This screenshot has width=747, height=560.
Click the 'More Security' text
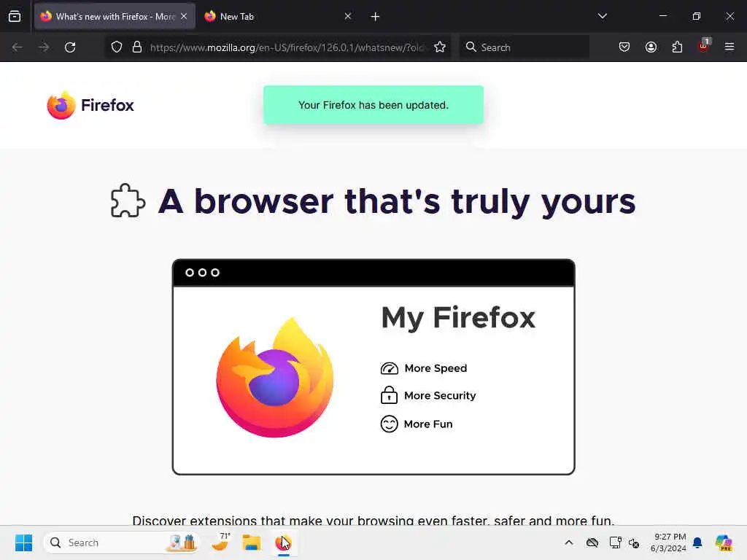point(440,396)
